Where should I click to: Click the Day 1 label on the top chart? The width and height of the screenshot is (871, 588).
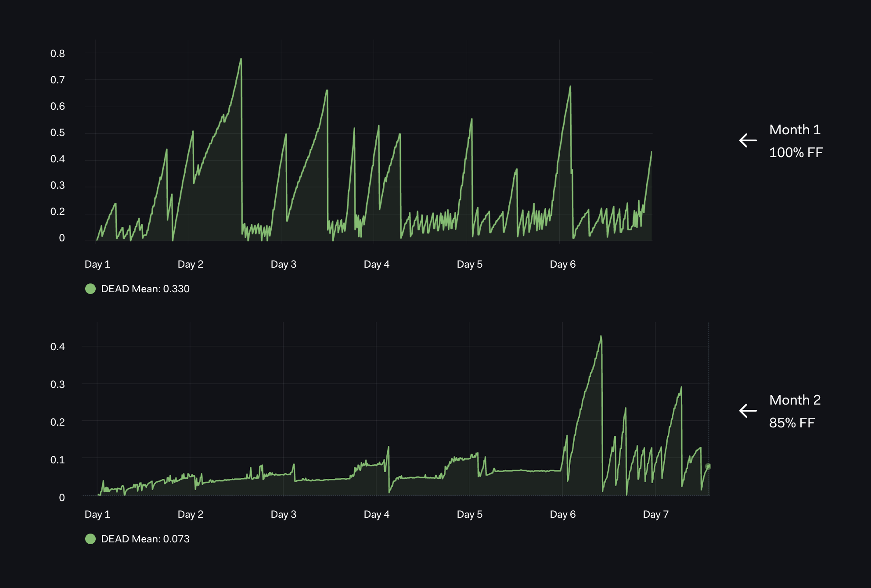tap(97, 264)
